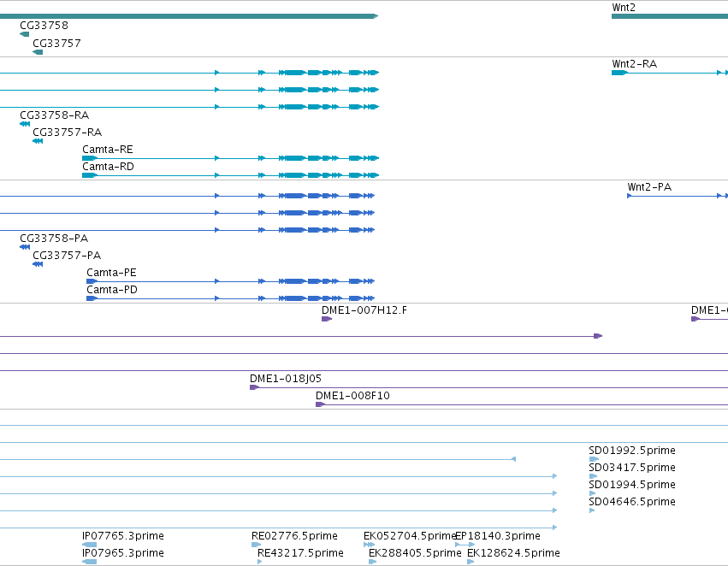Click the DME1-018J05 feature label
728x566 pixels.
coord(286,379)
